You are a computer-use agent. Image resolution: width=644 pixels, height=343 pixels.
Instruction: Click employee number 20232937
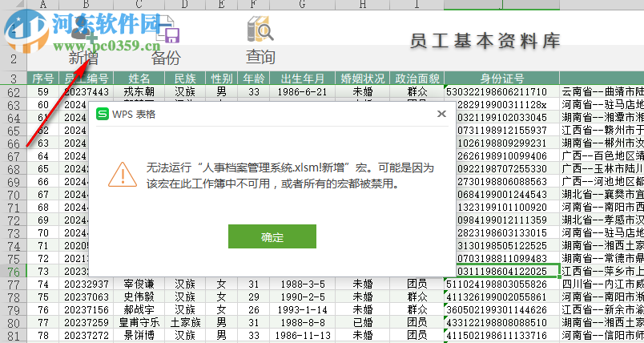[x=87, y=284]
